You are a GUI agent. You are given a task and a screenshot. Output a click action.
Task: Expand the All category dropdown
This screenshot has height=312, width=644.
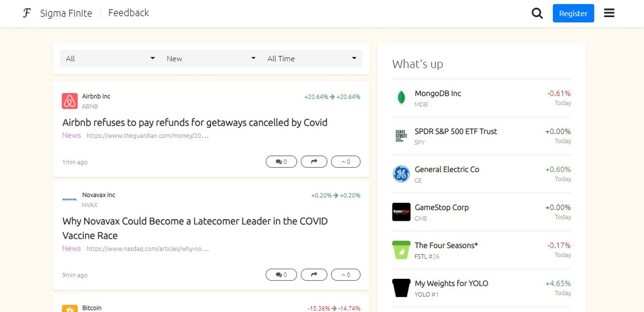click(x=110, y=58)
